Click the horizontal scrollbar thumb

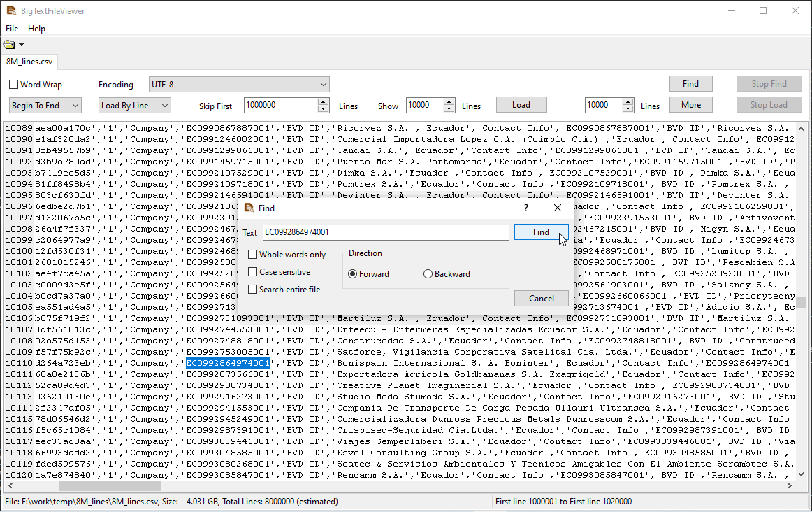click(x=109, y=485)
